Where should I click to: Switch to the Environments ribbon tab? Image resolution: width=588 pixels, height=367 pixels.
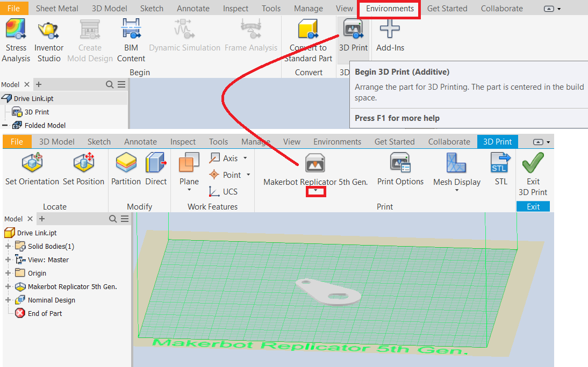[x=388, y=8]
